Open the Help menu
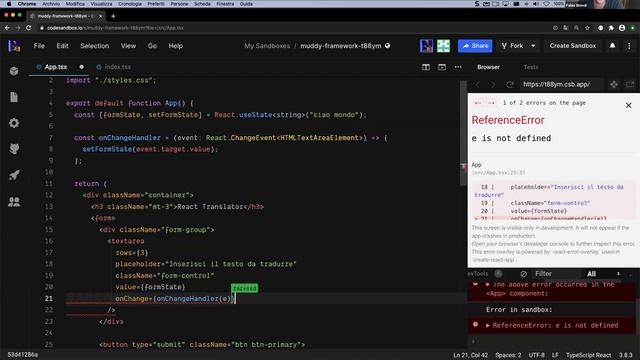 pyautogui.click(x=176, y=46)
